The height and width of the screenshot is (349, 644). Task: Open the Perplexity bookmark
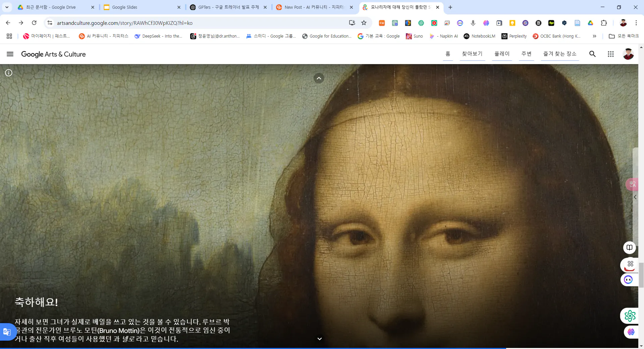coord(514,36)
